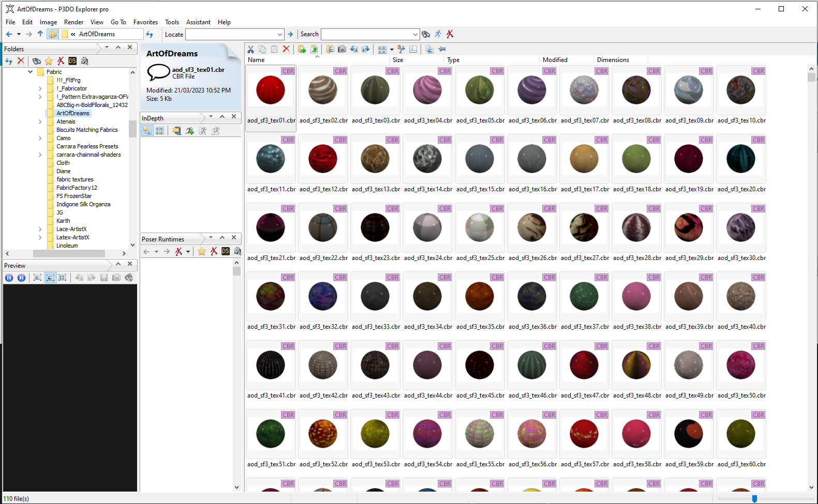
Task: Click the camera snapshot icon in file toolbar
Action: point(342,49)
